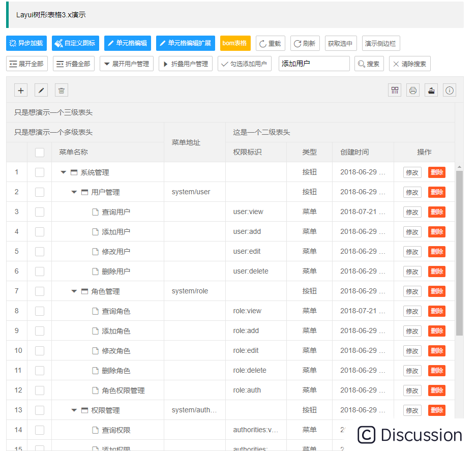Click the 重载 reload button

point(271,43)
